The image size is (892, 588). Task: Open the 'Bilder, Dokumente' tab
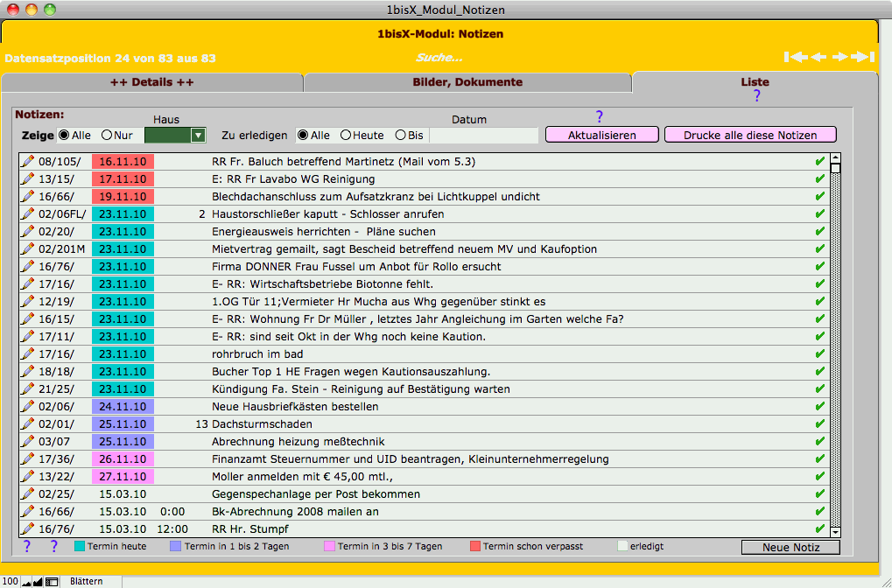467,82
